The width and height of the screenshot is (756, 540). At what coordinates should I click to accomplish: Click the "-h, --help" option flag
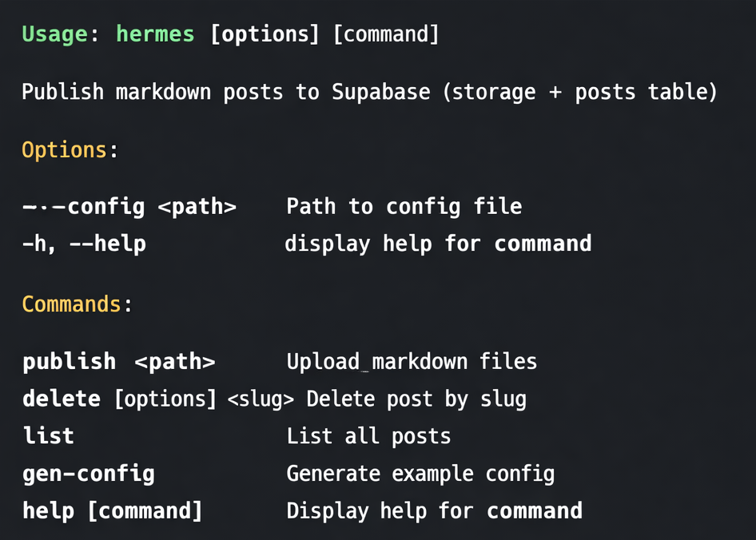point(84,244)
